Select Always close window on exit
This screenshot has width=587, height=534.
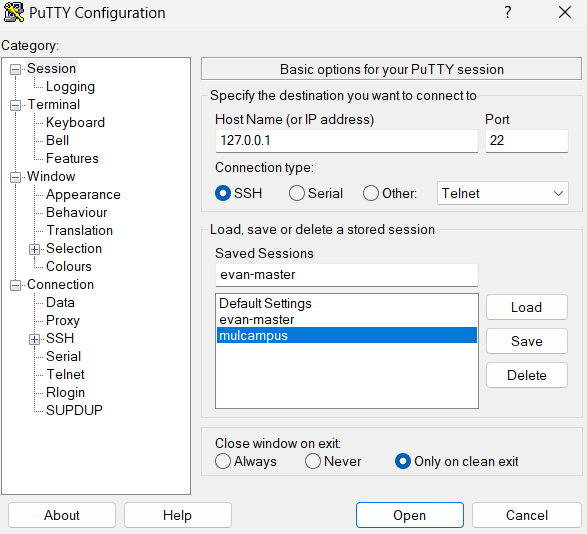click(x=223, y=461)
